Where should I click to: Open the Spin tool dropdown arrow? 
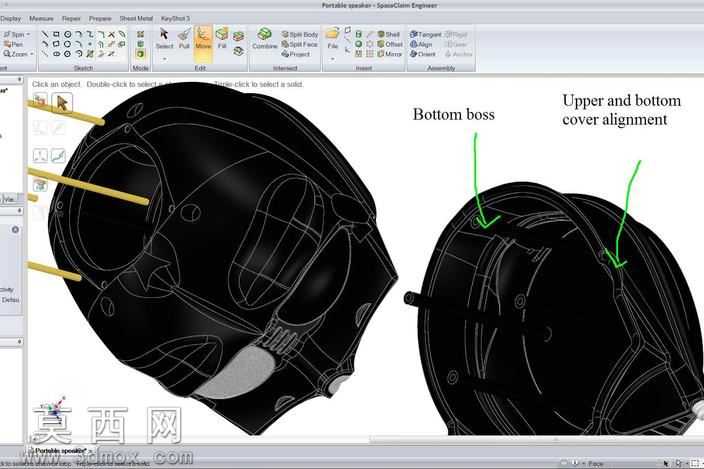pos(28,35)
